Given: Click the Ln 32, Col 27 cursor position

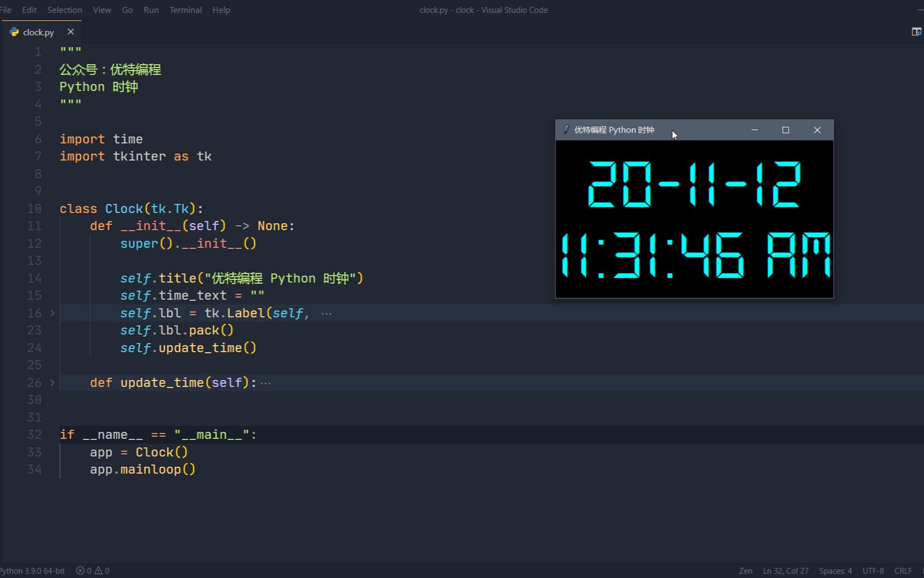Looking at the screenshot, I should coord(786,571).
